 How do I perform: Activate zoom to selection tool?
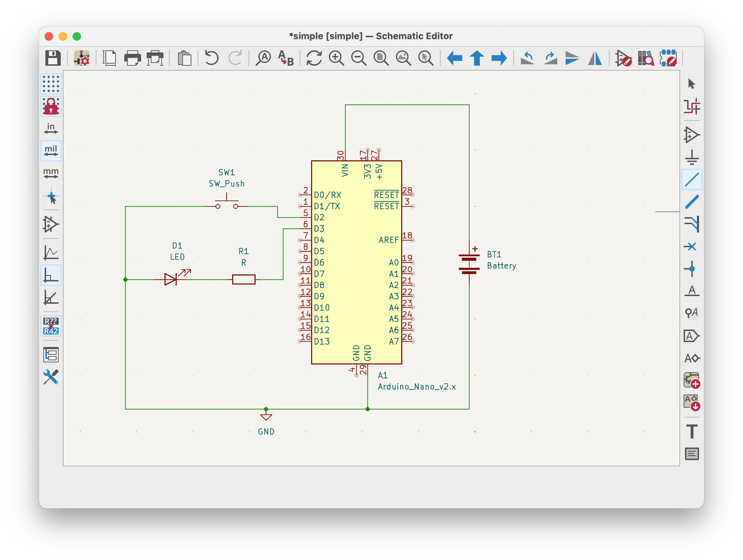(x=426, y=58)
